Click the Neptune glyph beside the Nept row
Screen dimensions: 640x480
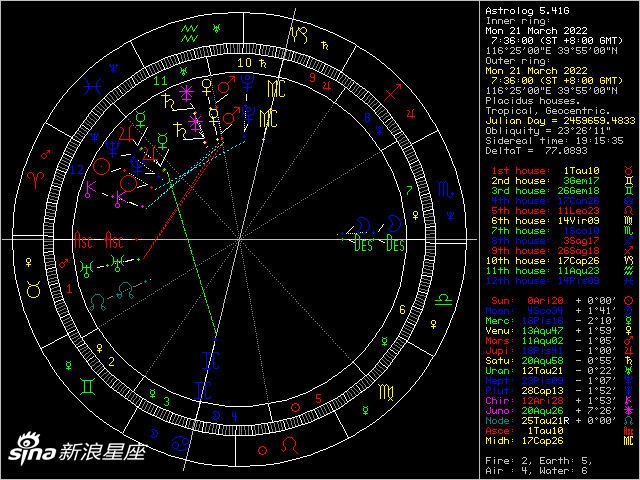[629, 381]
